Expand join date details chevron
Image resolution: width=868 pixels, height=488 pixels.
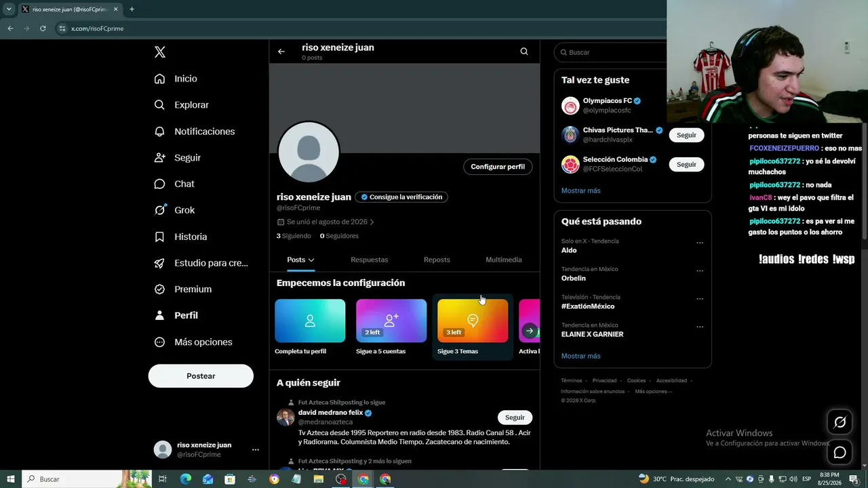coord(372,222)
